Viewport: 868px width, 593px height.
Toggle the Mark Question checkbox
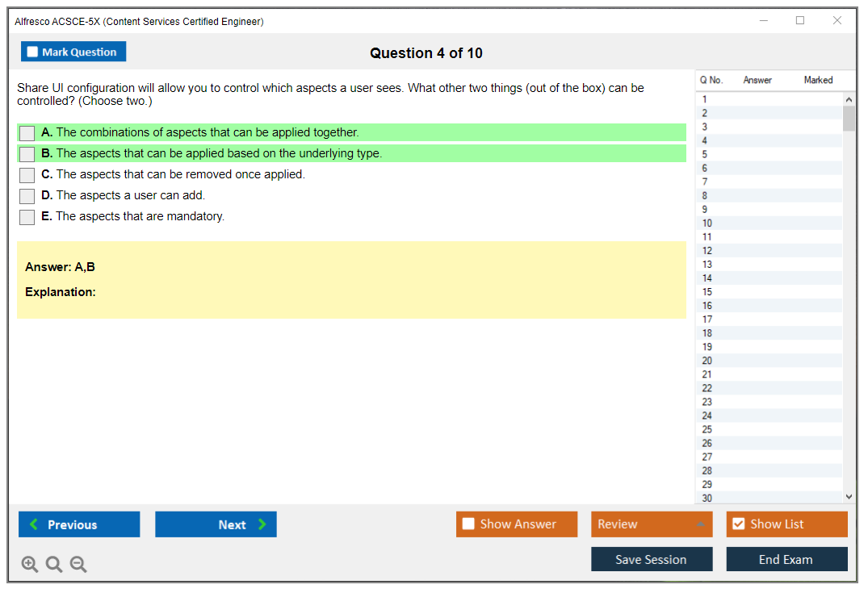click(33, 52)
